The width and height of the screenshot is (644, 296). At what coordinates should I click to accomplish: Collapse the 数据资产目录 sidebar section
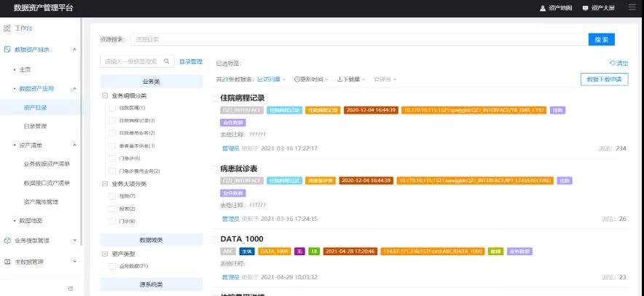pos(74,50)
